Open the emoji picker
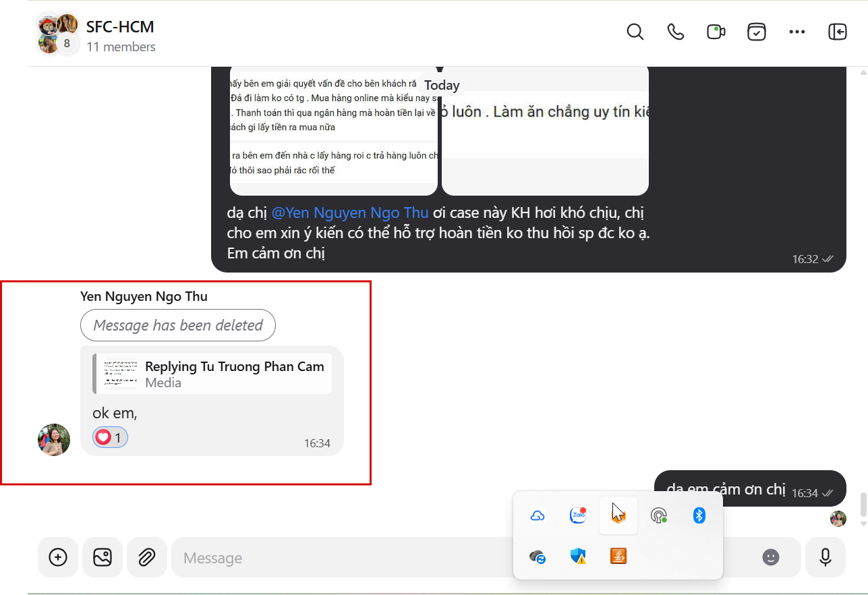Screen dimensions: 868x595 click(771, 557)
